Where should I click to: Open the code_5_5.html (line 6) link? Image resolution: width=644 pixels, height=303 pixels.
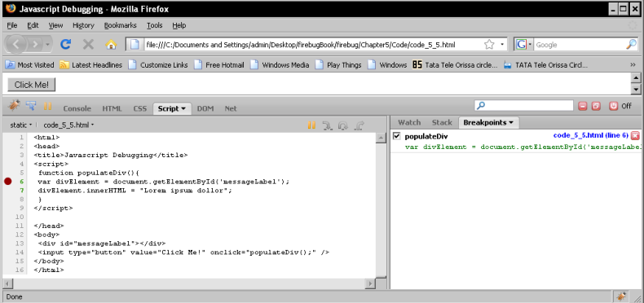click(x=591, y=135)
